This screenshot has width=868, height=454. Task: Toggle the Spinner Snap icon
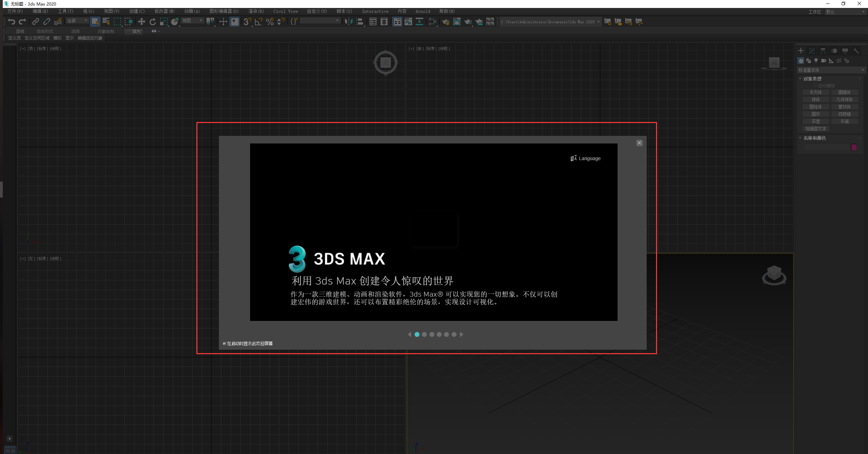(x=281, y=21)
